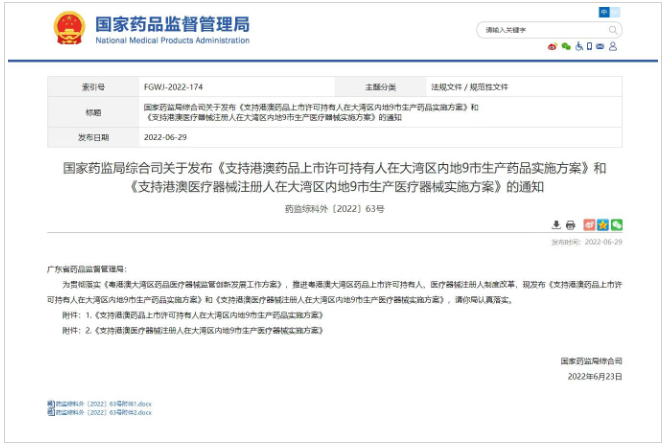Click the 标题 label cell

click(93, 112)
